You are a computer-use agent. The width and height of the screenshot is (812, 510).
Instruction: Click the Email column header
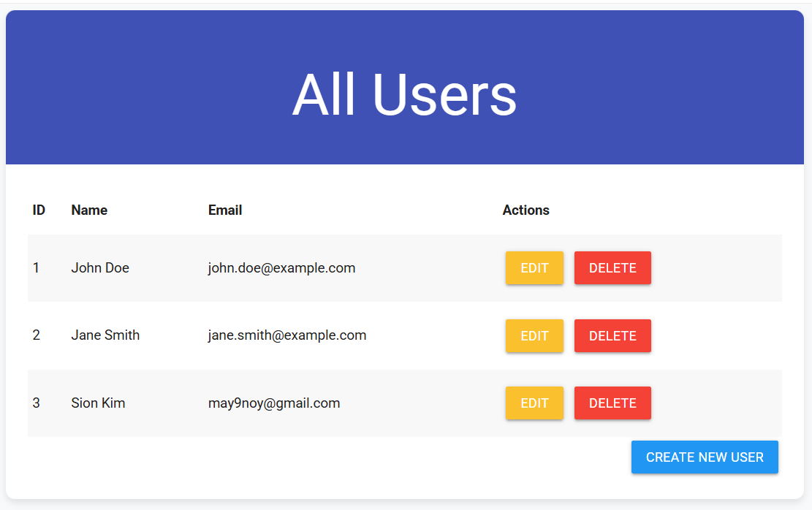click(x=225, y=210)
